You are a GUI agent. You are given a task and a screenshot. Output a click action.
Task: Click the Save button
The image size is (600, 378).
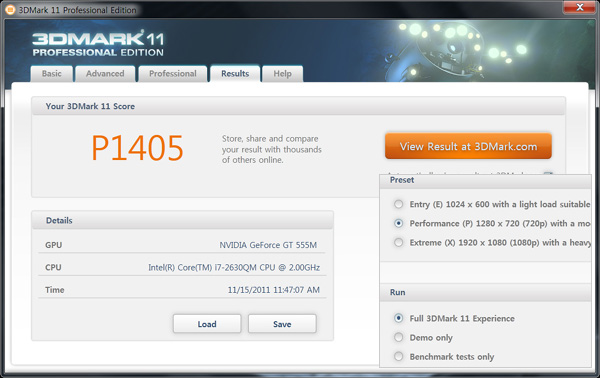282,324
